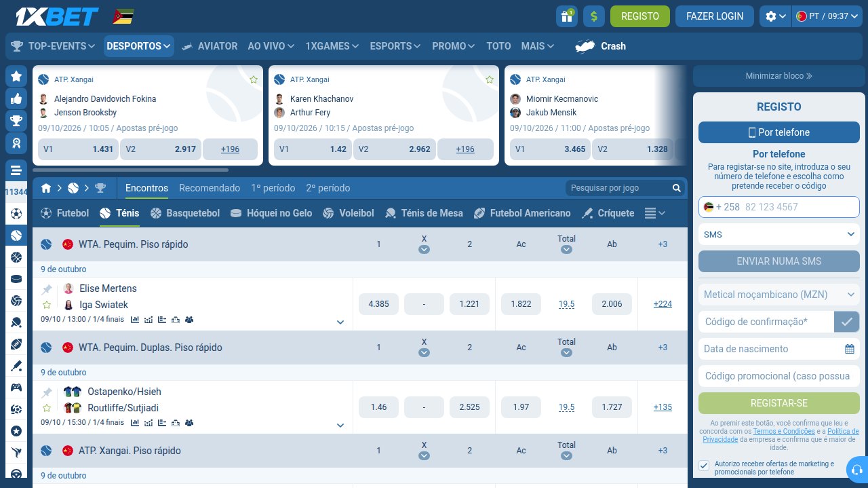
Task: Open live support headset chat button
Action: click(857, 470)
